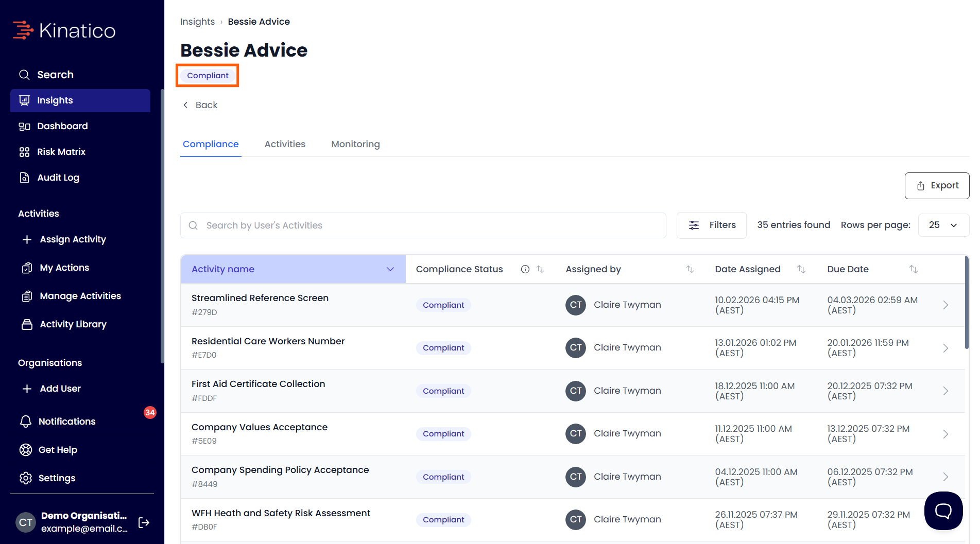This screenshot has width=980, height=544.
Task: Click the log out icon
Action: pos(144,522)
